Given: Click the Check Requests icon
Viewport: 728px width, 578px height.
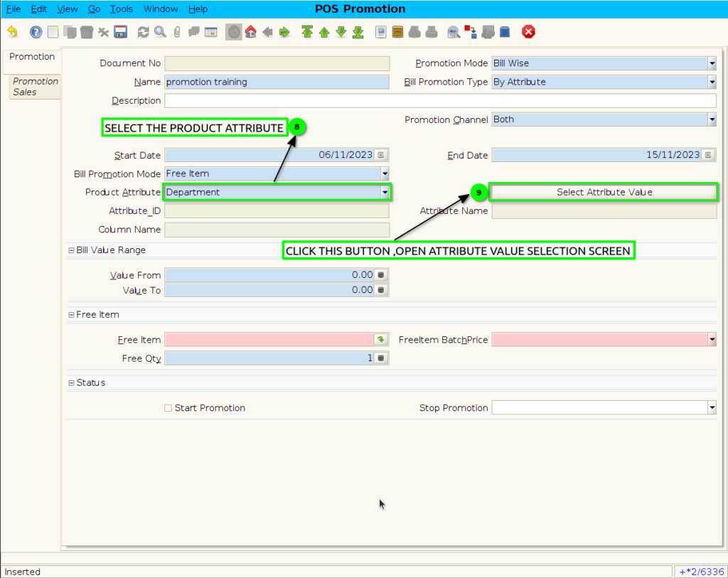Looking at the screenshot, I should [488, 32].
